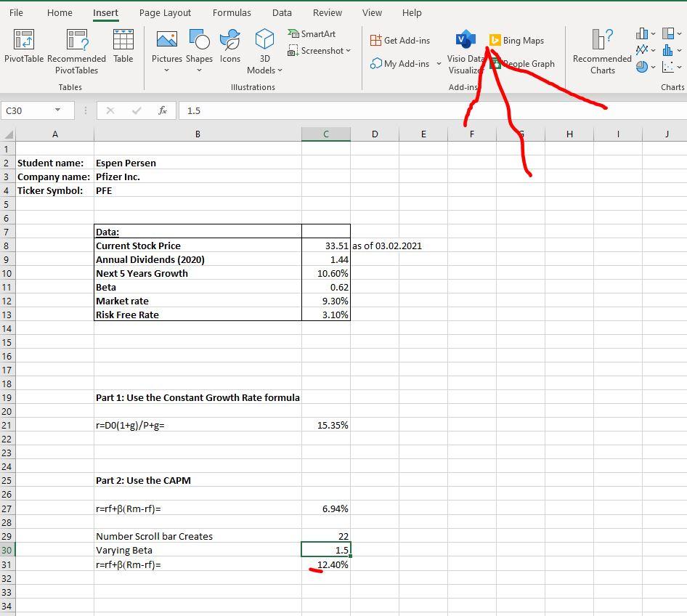This screenshot has width=687, height=616.
Task: Click the Get Add-ins button
Action: click(x=401, y=39)
